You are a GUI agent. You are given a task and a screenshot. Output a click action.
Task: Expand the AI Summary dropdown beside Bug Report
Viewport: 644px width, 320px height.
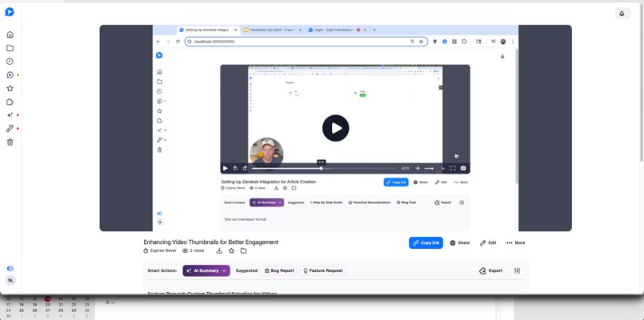(206, 270)
